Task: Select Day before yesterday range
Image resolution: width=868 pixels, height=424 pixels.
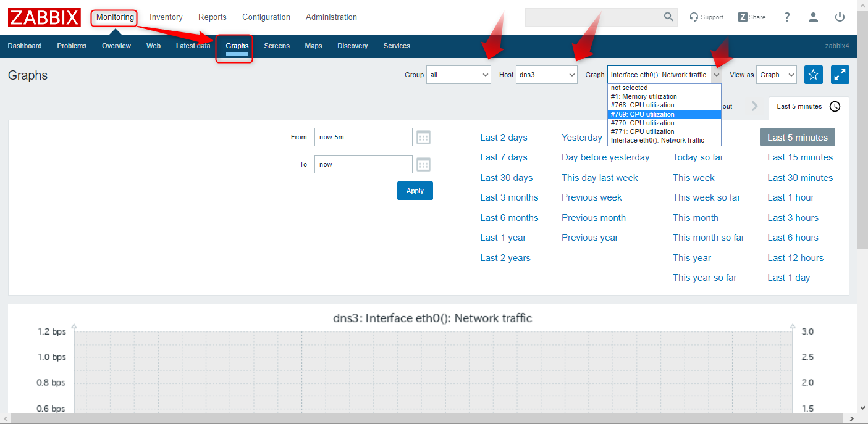Action: [605, 157]
